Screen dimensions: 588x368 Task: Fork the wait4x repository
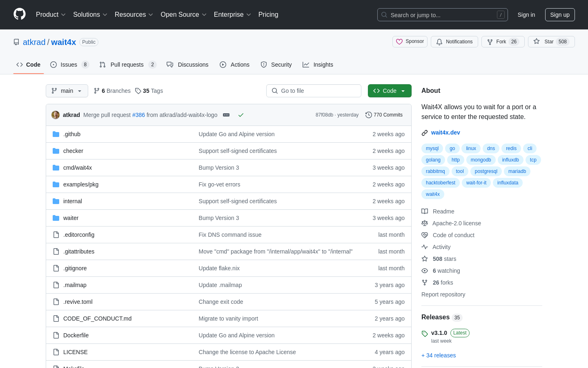pyautogui.click(x=503, y=42)
